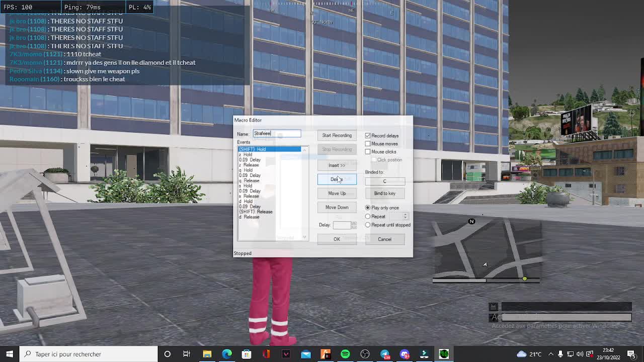Click the macro Name field showing Strafeee

pos(277,133)
